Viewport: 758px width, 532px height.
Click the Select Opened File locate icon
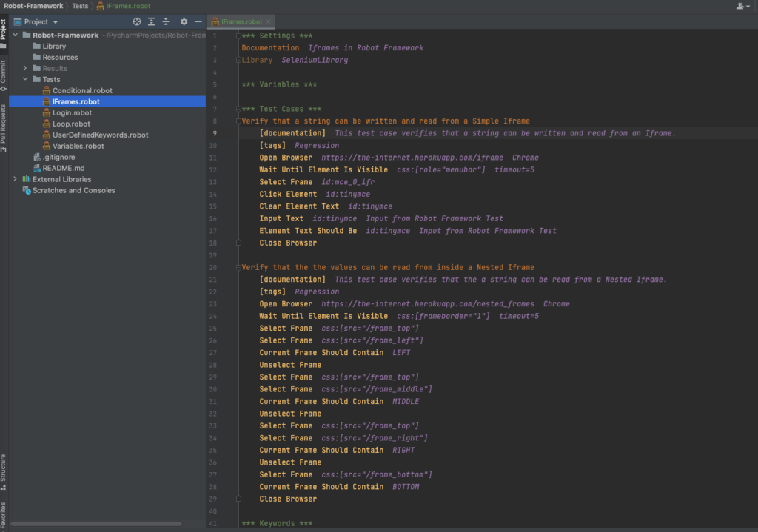coord(136,22)
